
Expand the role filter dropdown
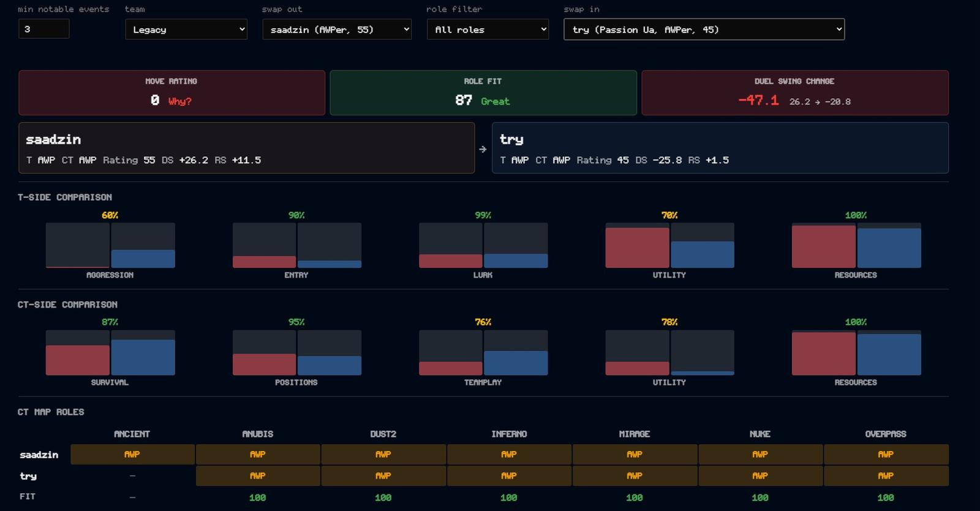click(x=488, y=29)
